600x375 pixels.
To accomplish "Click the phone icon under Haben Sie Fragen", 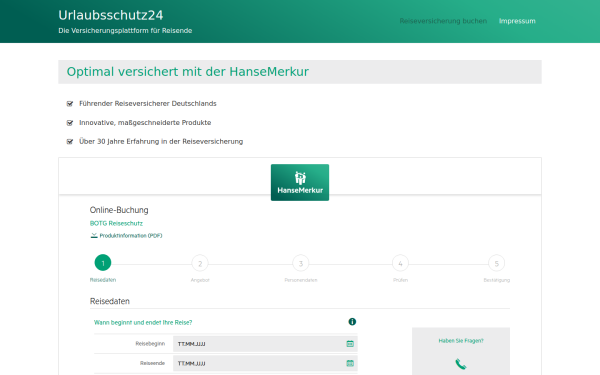I will [x=461, y=364].
